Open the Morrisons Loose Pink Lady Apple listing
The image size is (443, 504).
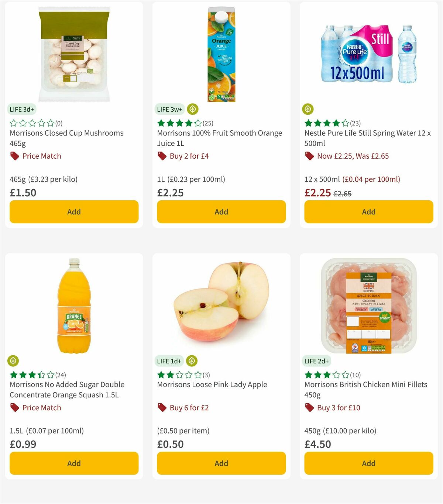(212, 384)
